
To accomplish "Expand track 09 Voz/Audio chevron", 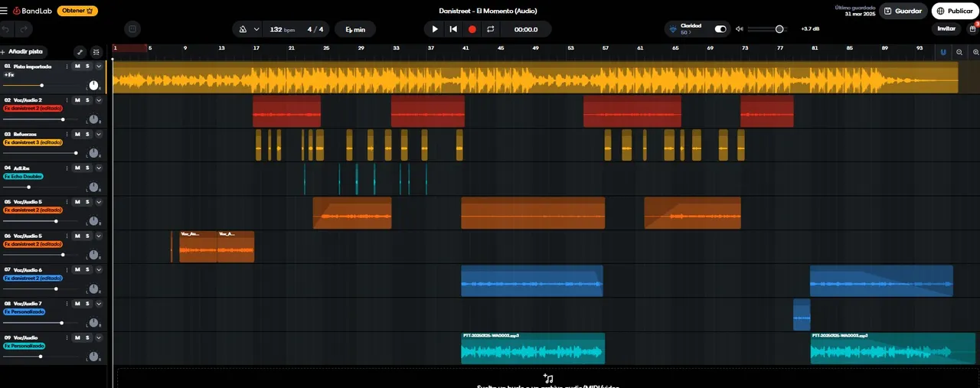I will [99, 337].
